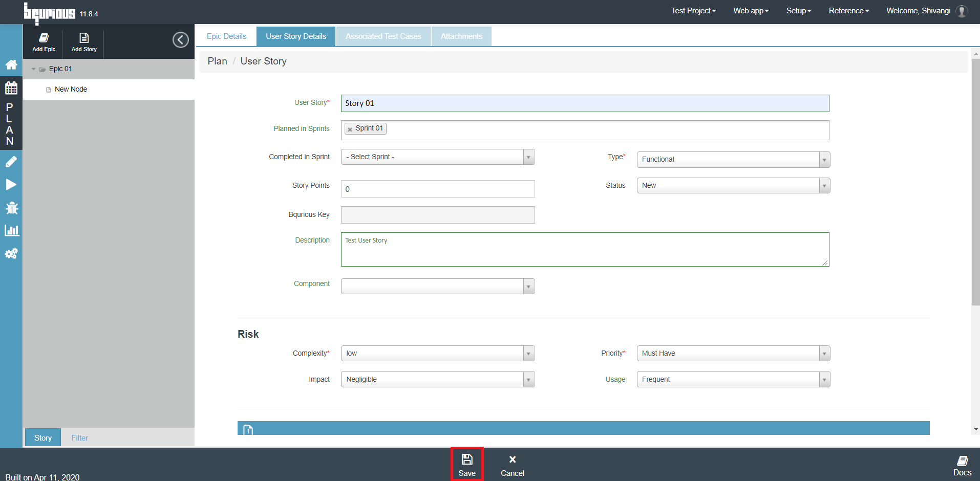Select the New Node tree item
Viewport: 980px width, 481px height.
[71, 89]
